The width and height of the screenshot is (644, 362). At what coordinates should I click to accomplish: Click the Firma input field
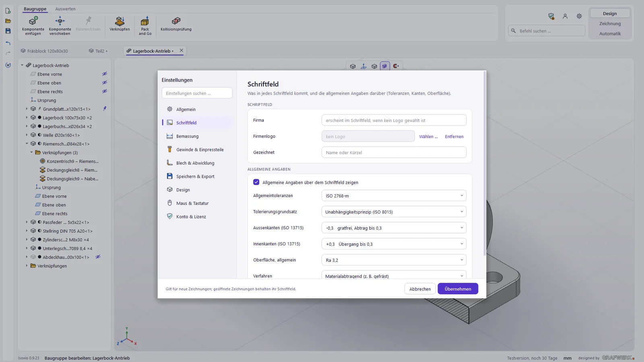[394, 120]
